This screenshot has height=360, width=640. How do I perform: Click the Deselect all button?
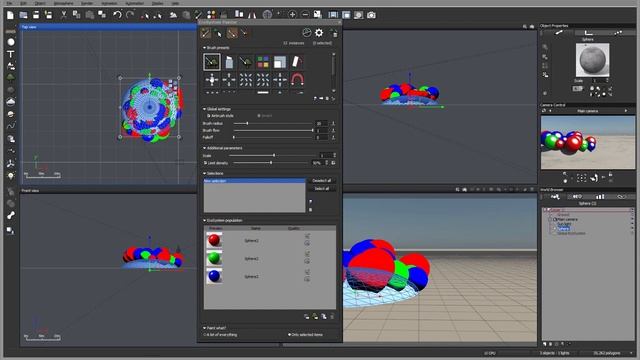pyautogui.click(x=322, y=180)
